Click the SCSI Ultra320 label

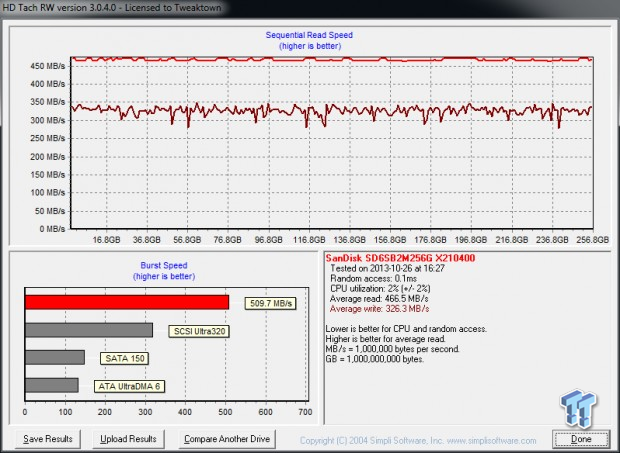coord(199,331)
